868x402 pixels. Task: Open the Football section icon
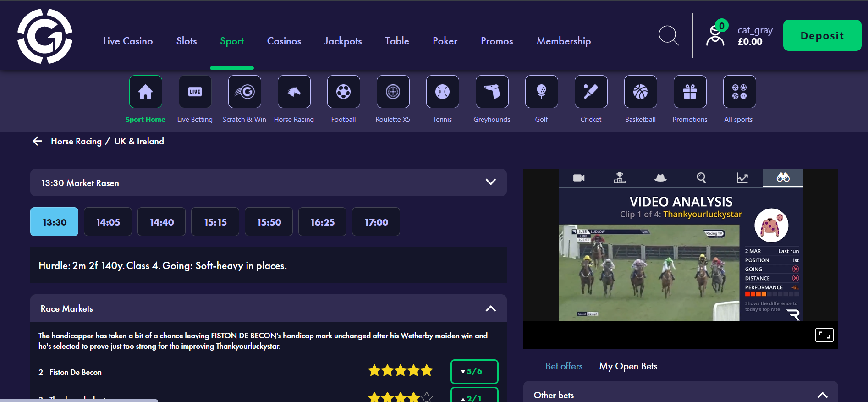(x=344, y=92)
